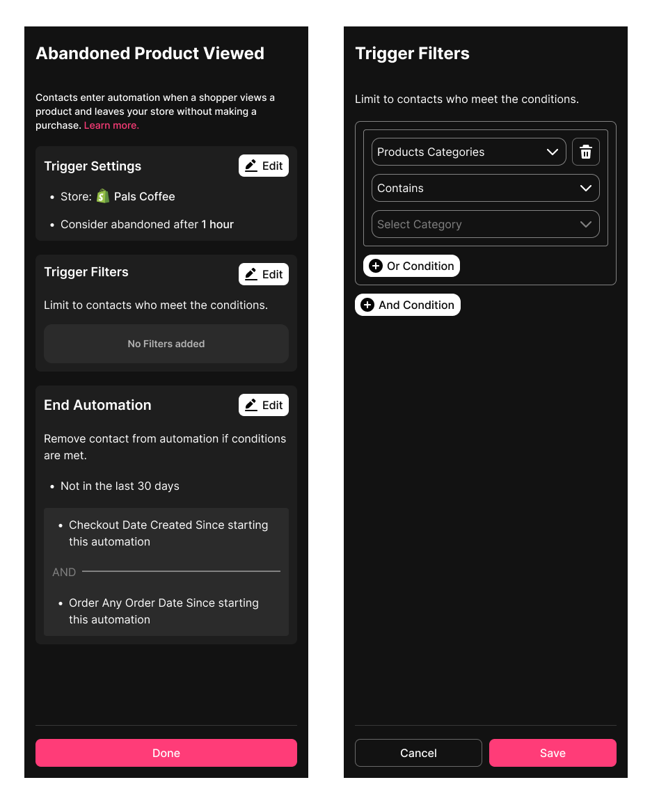Select the Checkout Date Created condition

(168, 533)
